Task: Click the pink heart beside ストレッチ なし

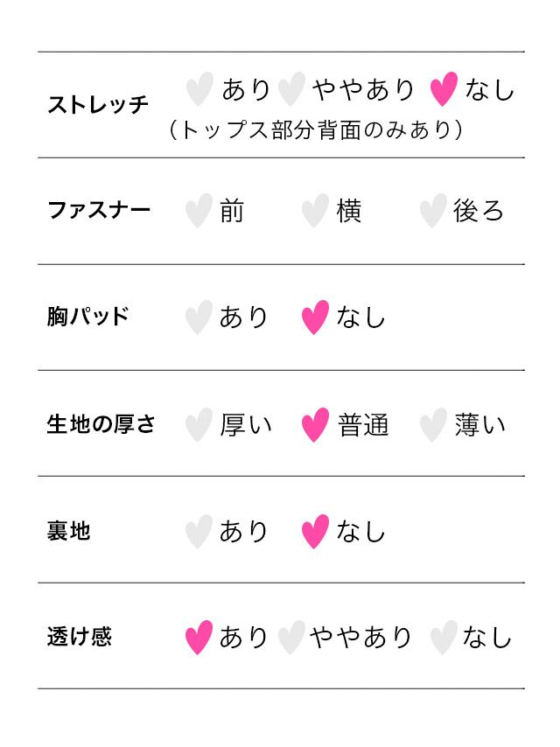Action: tap(444, 89)
